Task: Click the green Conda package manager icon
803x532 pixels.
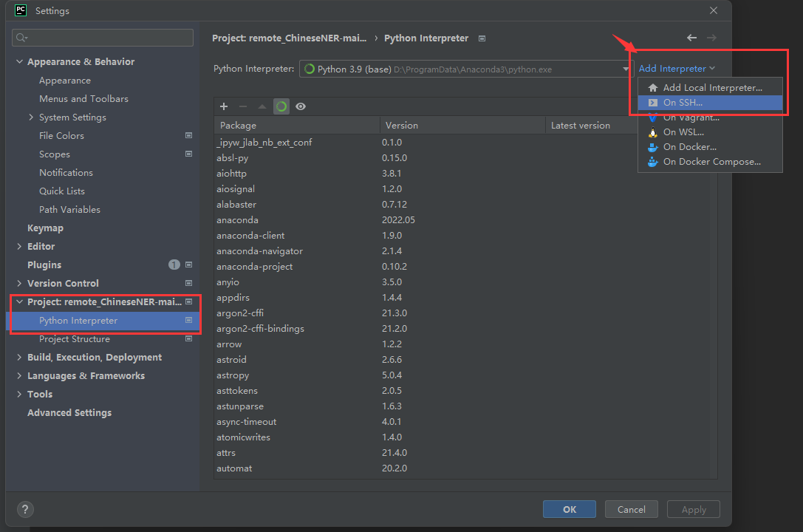Action: [x=281, y=106]
